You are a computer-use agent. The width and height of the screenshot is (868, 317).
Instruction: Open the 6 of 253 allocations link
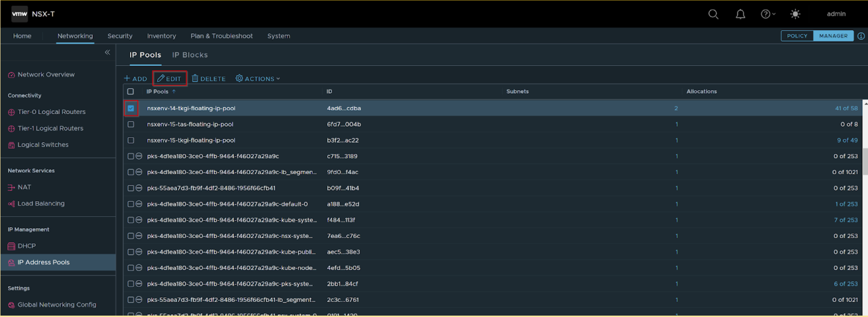tap(846, 284)
